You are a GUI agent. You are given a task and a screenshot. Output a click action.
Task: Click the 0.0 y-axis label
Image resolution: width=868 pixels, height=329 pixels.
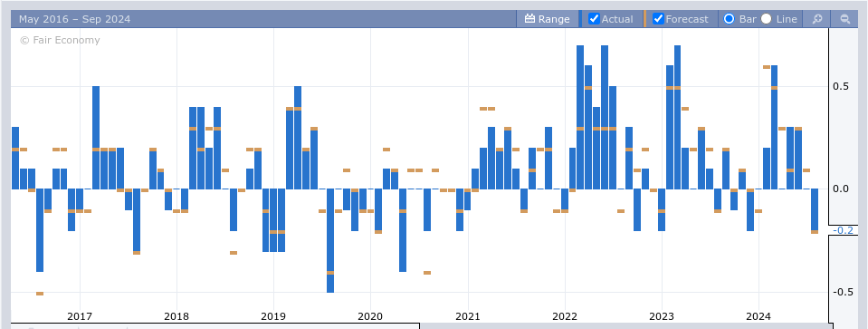[840, 189]
